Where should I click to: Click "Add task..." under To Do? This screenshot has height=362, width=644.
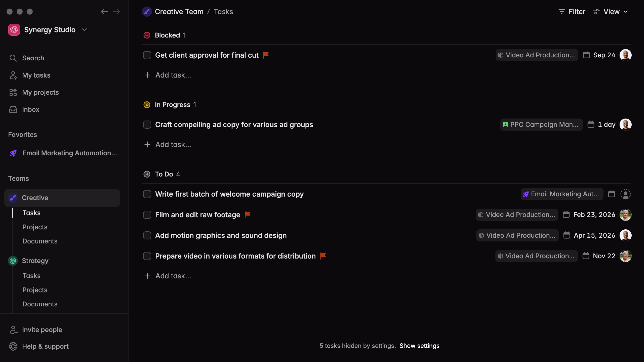(173, 276)
